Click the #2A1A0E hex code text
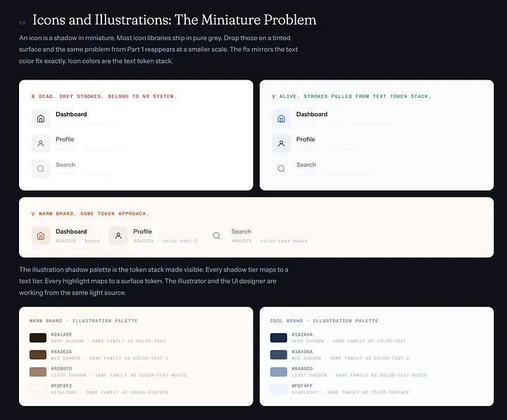 pyautogui.click(x=61, y=334)
